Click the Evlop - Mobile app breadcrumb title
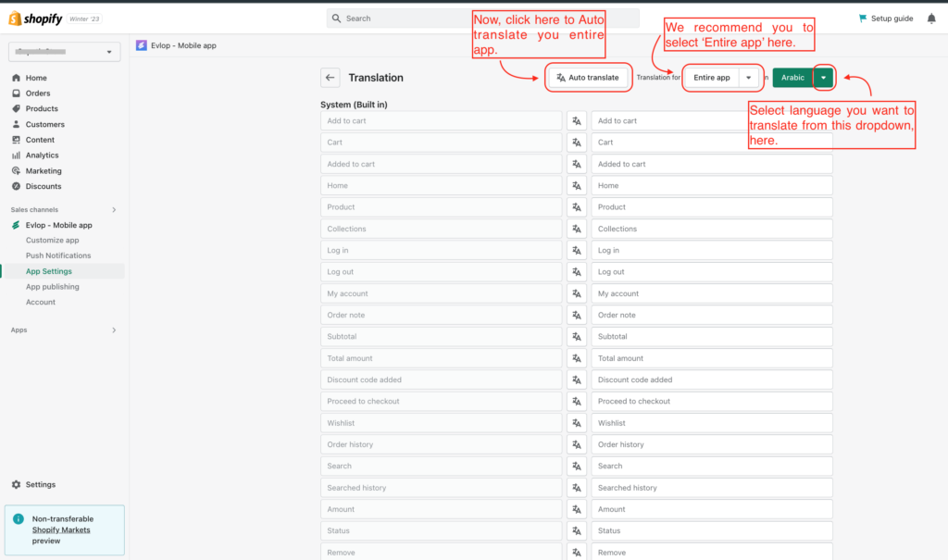This screenshot has width=948, height=560. click(x=184, y=45)
